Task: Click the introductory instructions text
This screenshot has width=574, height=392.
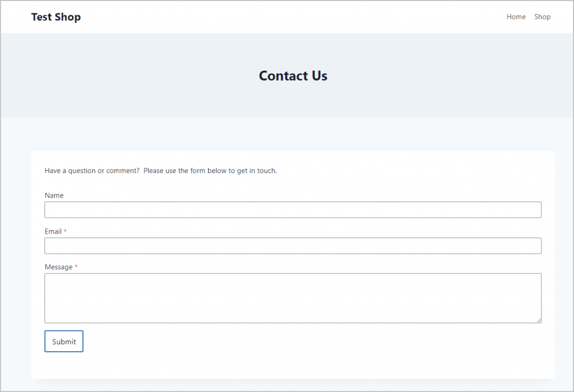Action: [x=161, y=171]
